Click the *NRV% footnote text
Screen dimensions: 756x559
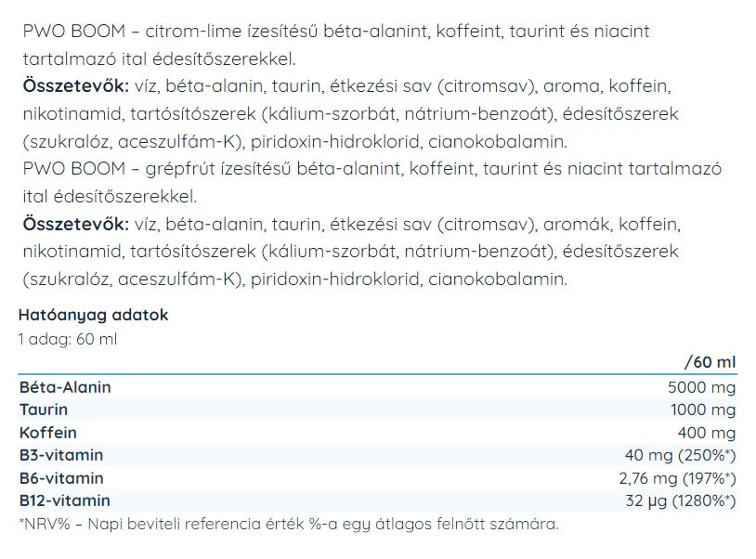click(x=288, y=524)
